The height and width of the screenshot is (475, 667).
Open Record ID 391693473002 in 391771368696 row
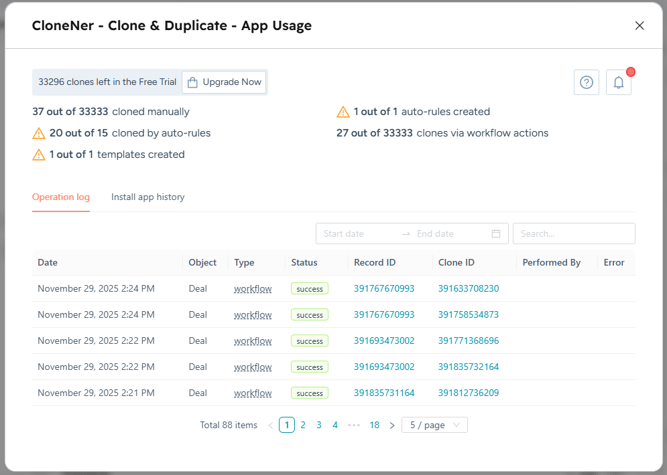click(x=384, y=341)
